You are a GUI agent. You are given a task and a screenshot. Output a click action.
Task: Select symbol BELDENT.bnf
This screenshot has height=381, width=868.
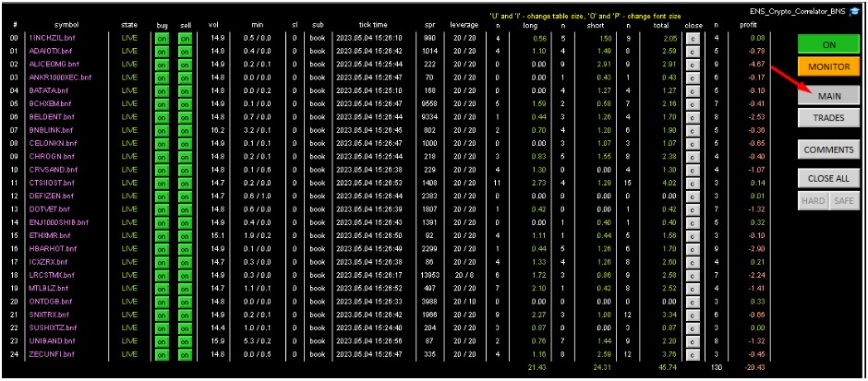click(x=51, y=117)
